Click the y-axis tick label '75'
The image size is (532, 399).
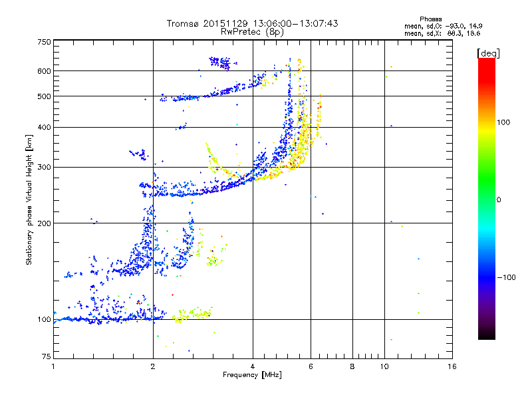(47, 356)
